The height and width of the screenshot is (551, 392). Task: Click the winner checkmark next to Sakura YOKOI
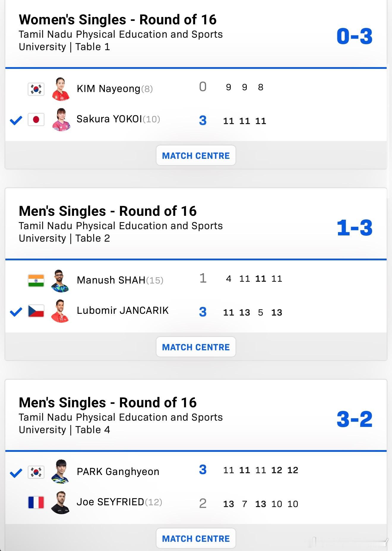point(16,120)
